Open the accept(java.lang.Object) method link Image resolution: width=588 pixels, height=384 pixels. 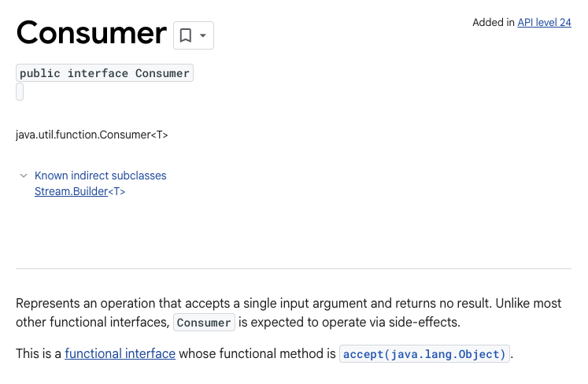(424, 354)
